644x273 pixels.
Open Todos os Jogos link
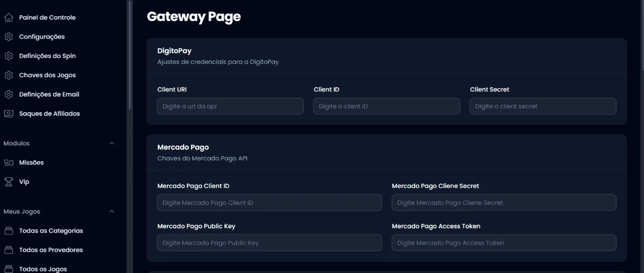[x=43, y=269]
